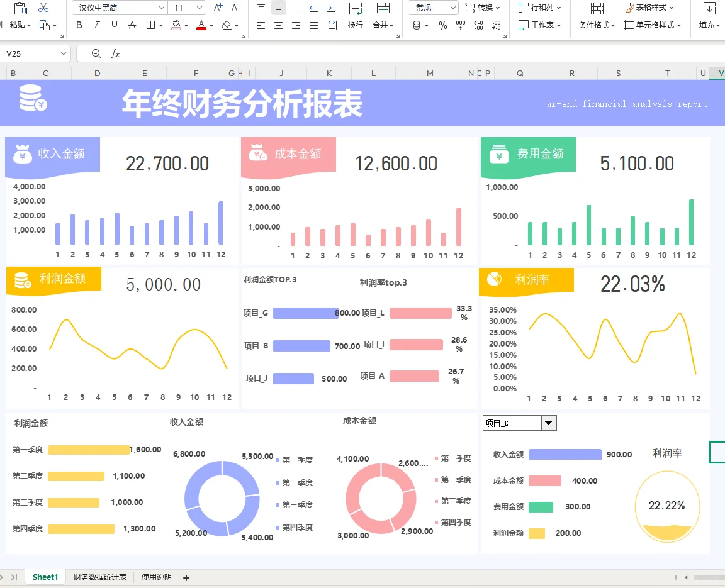Toggle Strikethrough formatting
This screenshot has height=588, width=725.
point(132,25)
